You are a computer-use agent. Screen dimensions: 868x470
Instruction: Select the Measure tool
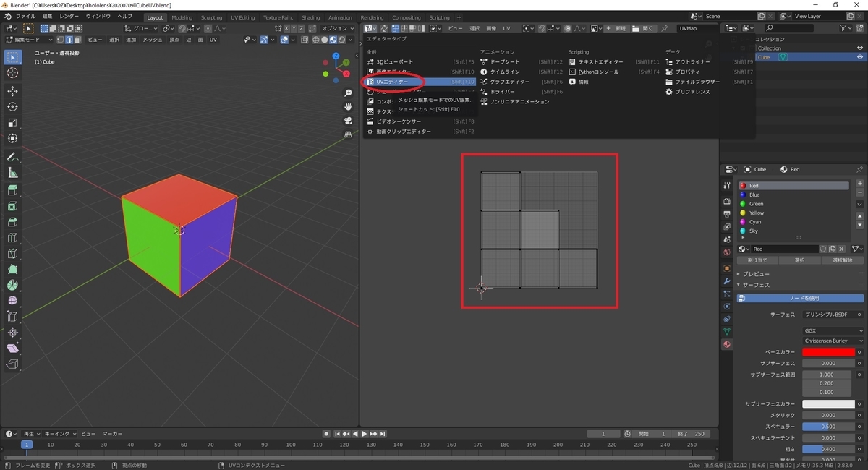point(13,173)
